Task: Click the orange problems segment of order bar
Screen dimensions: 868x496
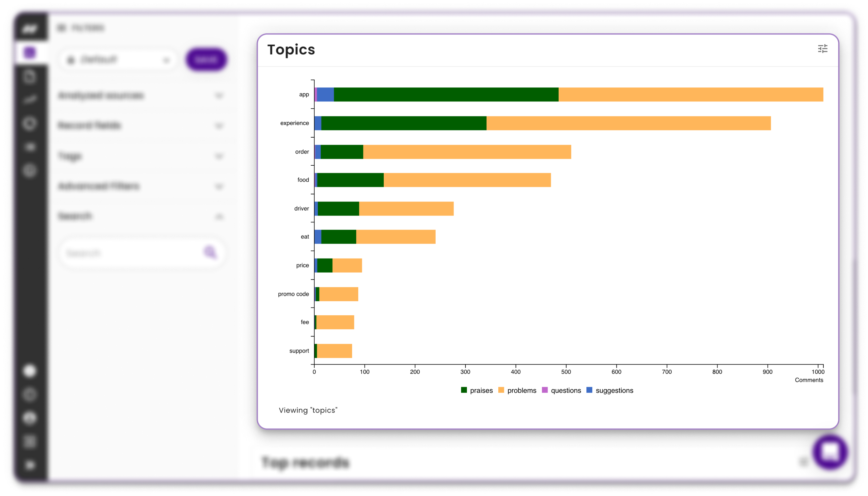Action: (x=467, y=152)
